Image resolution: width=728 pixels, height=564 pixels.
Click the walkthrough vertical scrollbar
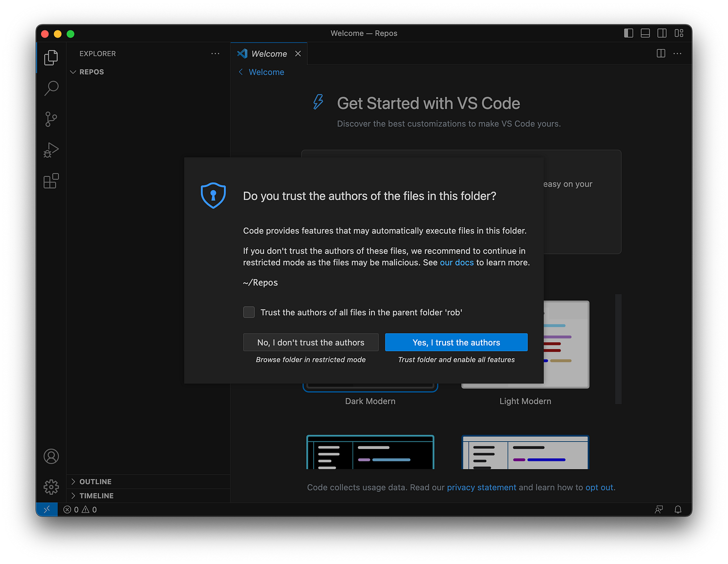tap(618, 349)
